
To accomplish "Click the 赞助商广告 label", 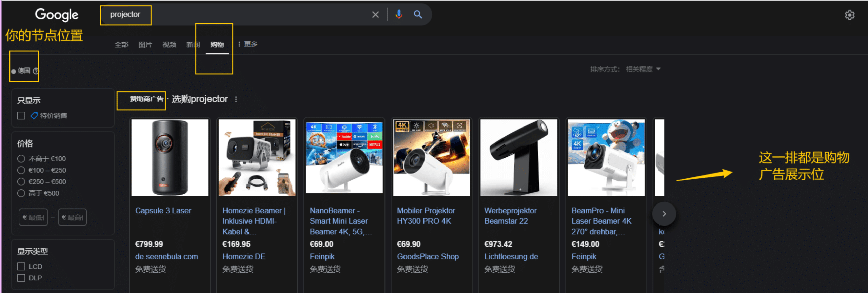I will 146,99.
